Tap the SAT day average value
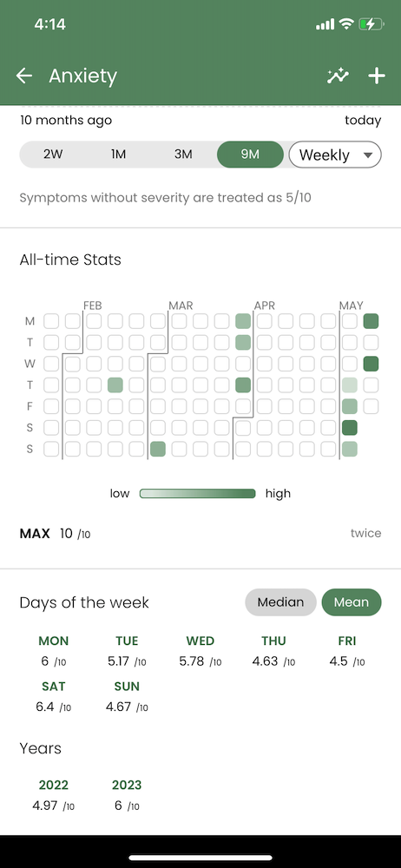This screenshot has height=868, width=401. [54, 707]
